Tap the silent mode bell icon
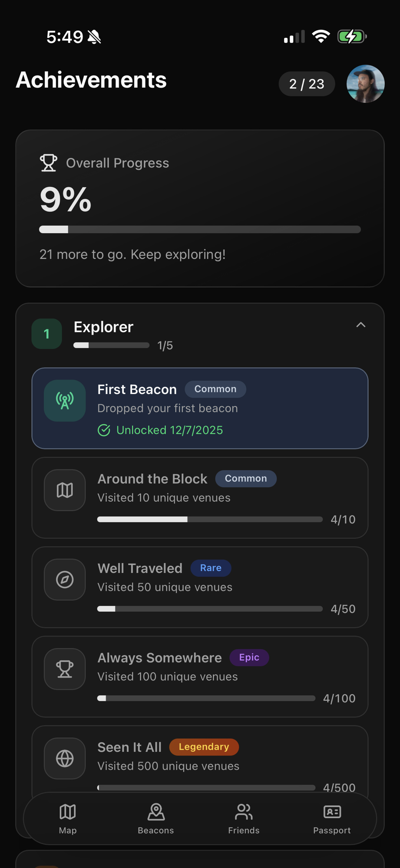Screen dimensions: 400x868 [x=94, y=37]
